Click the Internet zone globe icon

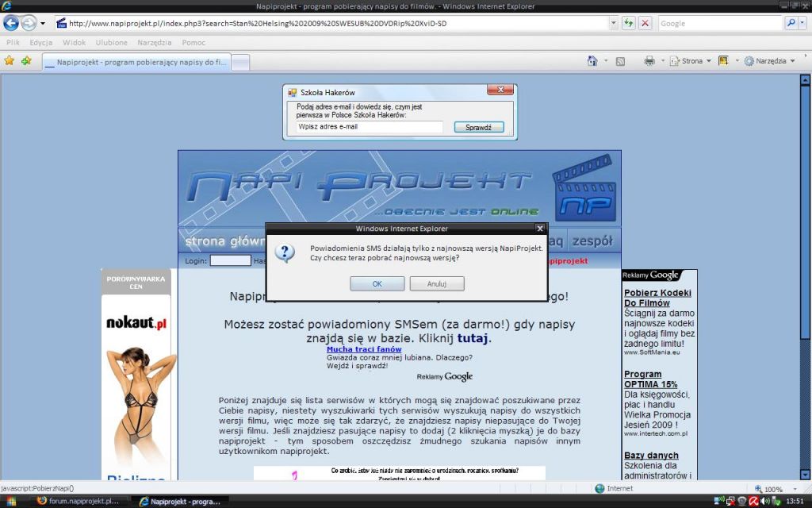(599, 488)
